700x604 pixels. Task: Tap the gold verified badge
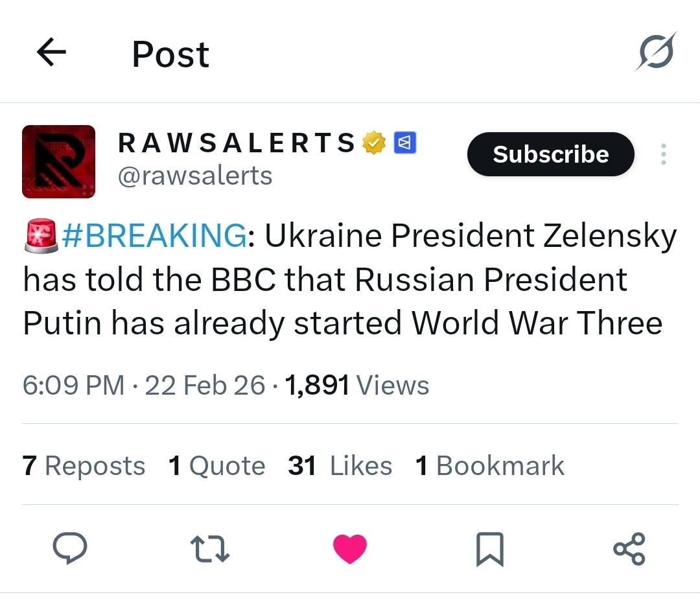coord(374,143)
